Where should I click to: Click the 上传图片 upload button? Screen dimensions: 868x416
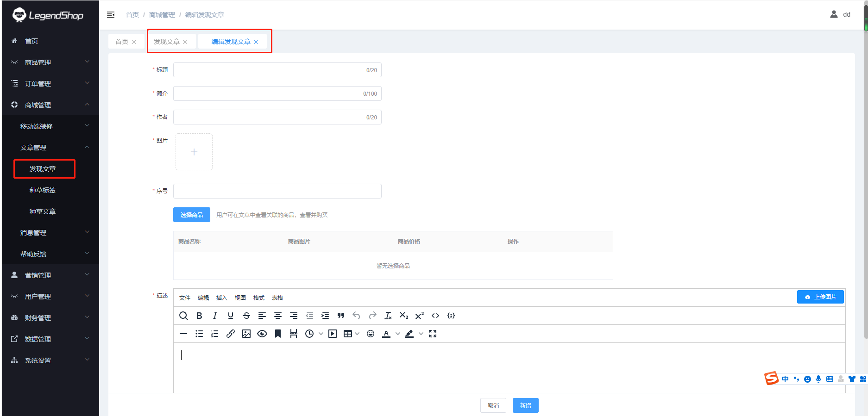820,297
